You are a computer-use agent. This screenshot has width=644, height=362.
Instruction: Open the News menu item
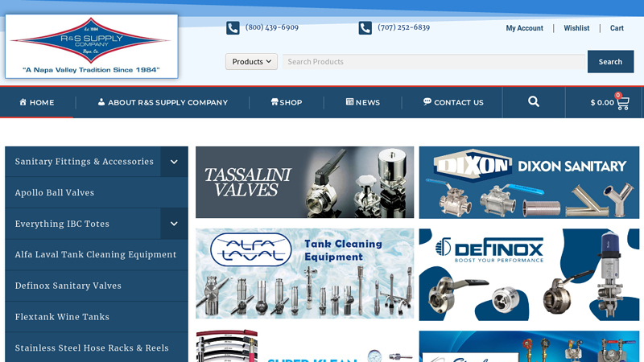[x=363, y=103]
